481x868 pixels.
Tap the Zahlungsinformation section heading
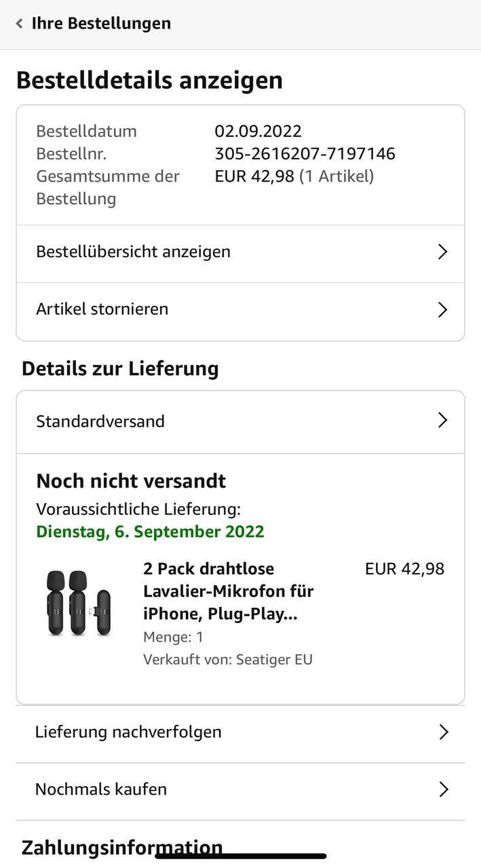tap(122, 846)
